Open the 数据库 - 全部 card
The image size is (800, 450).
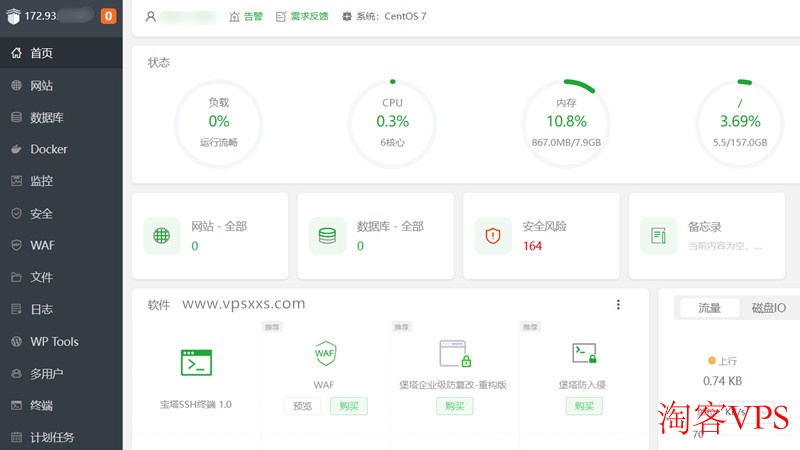[x=376, y=236]
